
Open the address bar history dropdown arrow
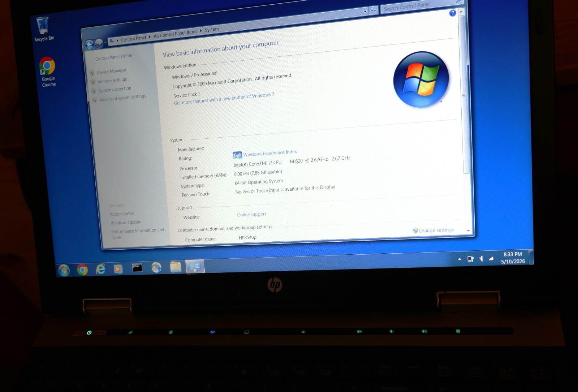(365, 12)
